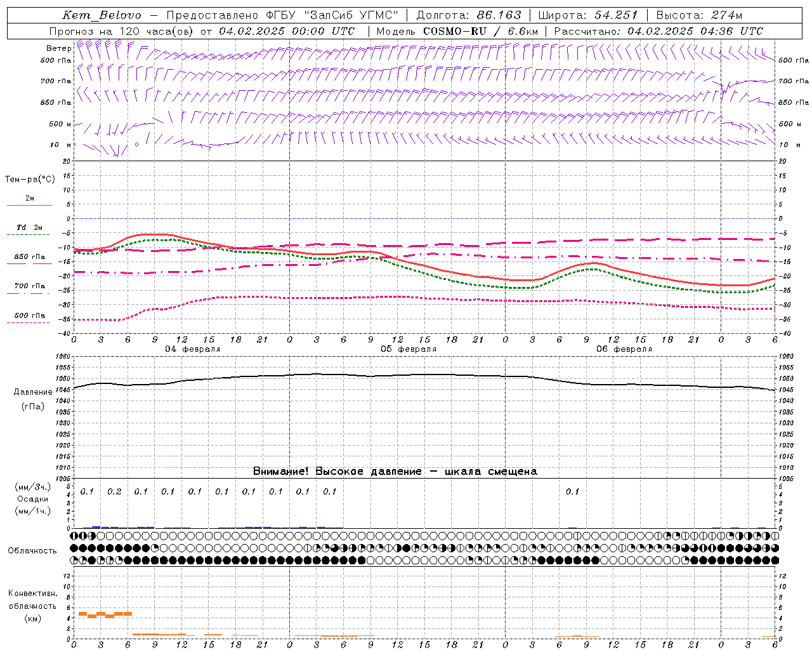
Task: Click the '04 февраля' date label
Action: (193, 349)
